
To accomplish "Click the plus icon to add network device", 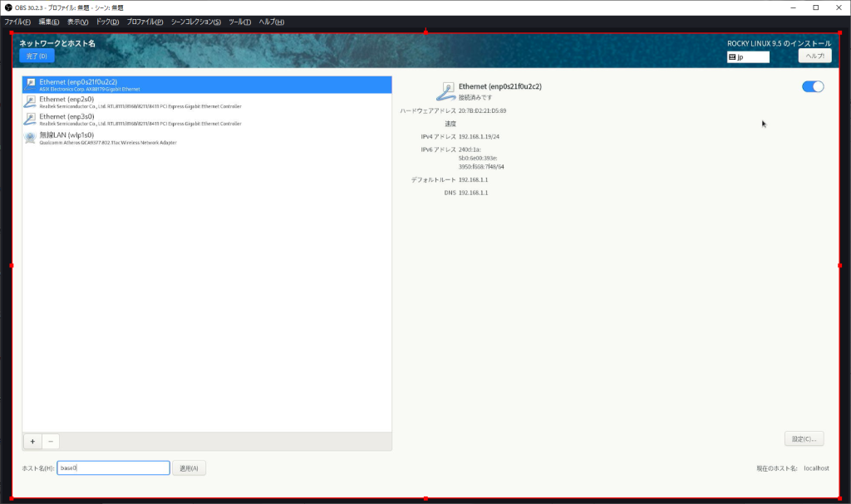I will (x=32, y=442).
